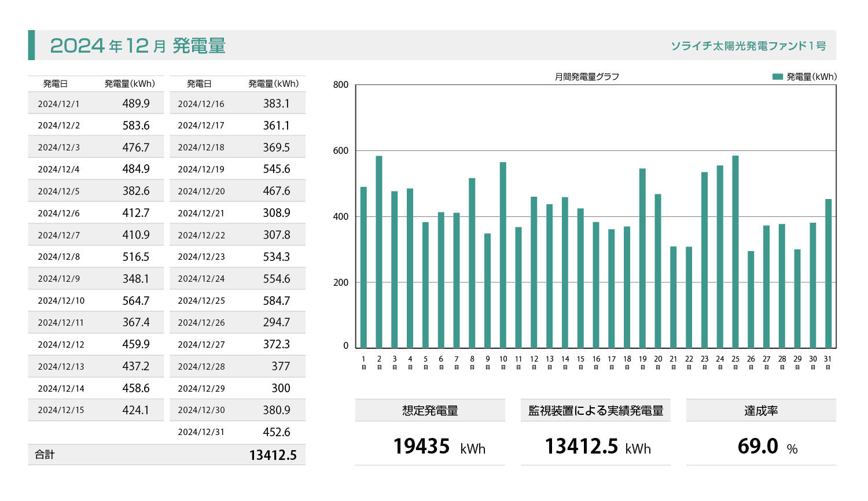The height and width of the screenshot is (501, 868).
Task: Click the value 516.5
Action: (136, 257)
